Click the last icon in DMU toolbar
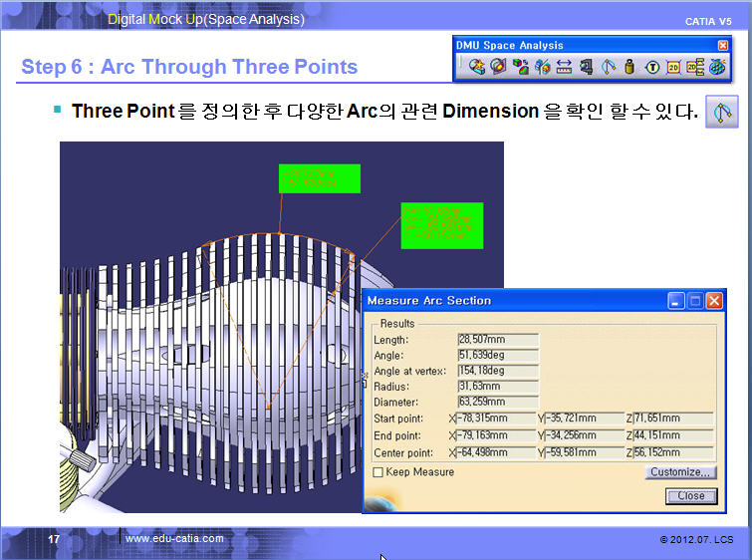Image resolution: width=752 pixels, height=560 pixels. coord(716,67)
